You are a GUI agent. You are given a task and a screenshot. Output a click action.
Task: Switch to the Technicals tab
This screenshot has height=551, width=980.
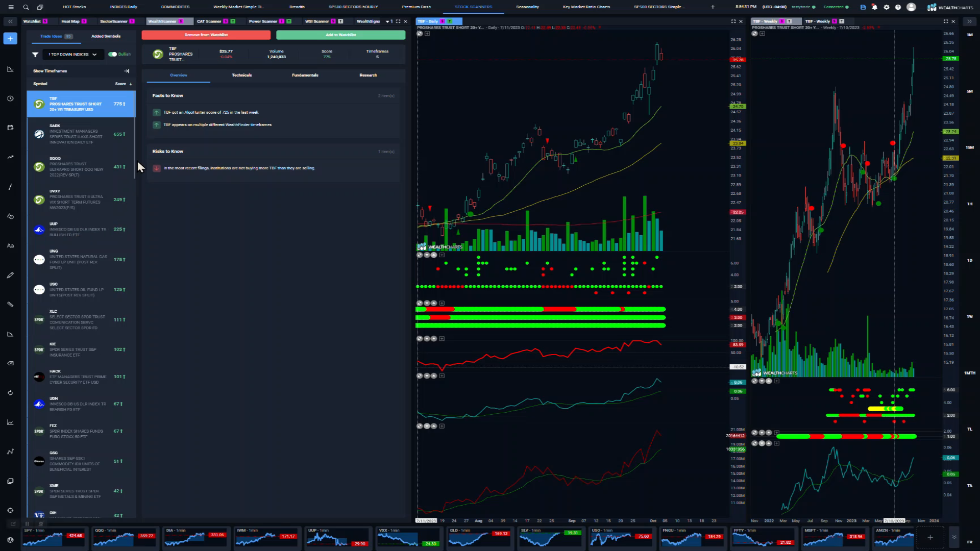[241, 75]
